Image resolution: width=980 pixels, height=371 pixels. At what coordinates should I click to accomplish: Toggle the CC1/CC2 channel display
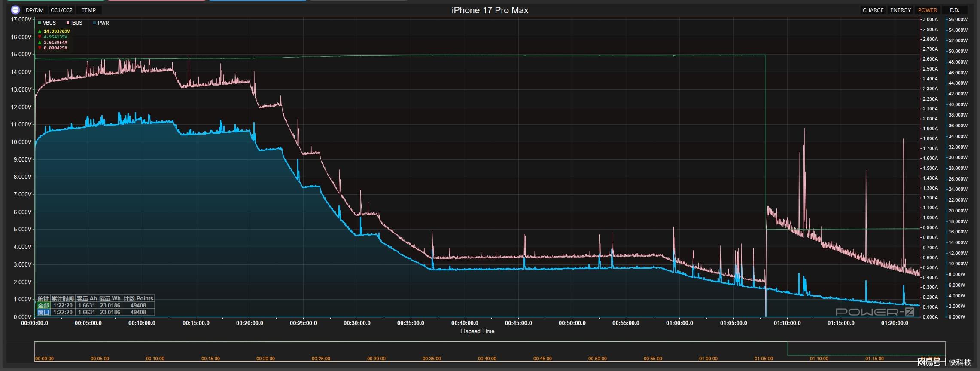61,10
